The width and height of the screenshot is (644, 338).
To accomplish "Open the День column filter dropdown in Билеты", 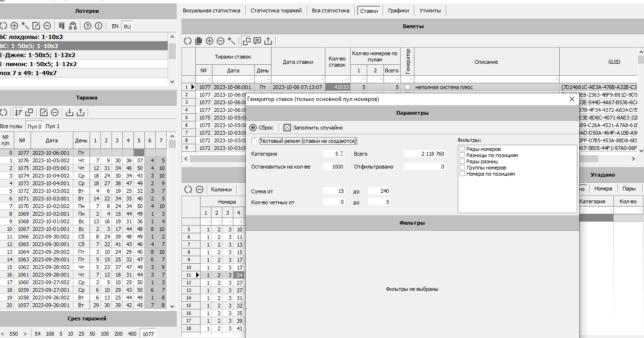I will click(x=268, y=80).
